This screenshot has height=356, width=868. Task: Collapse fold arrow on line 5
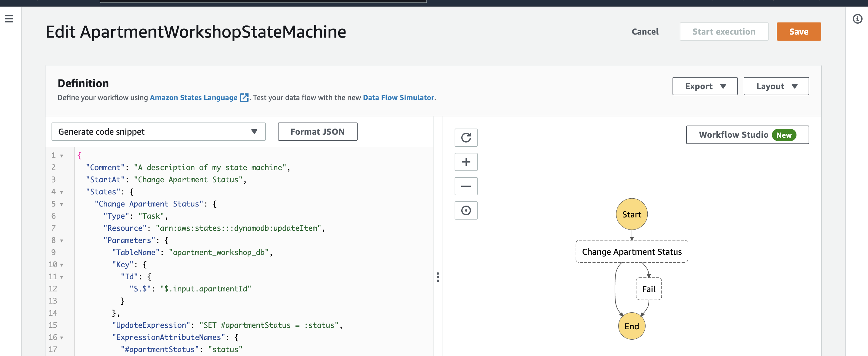(62, 204)
